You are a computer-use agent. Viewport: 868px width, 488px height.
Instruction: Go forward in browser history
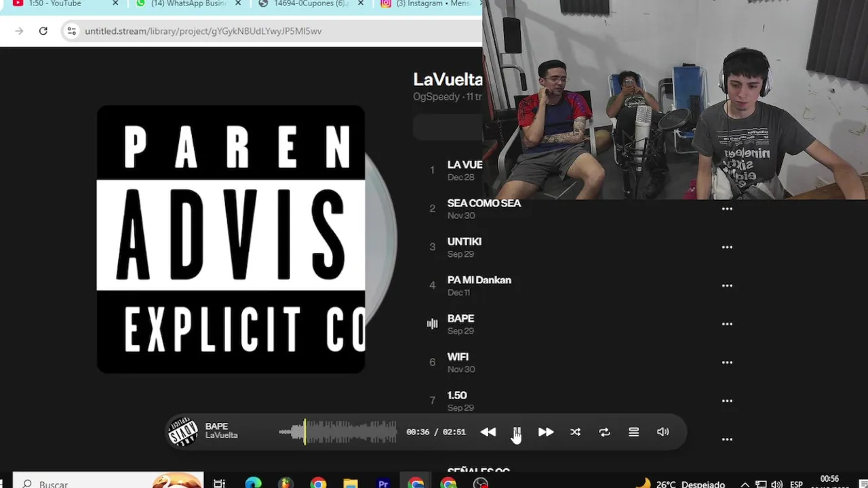click(x=19, y=31)
